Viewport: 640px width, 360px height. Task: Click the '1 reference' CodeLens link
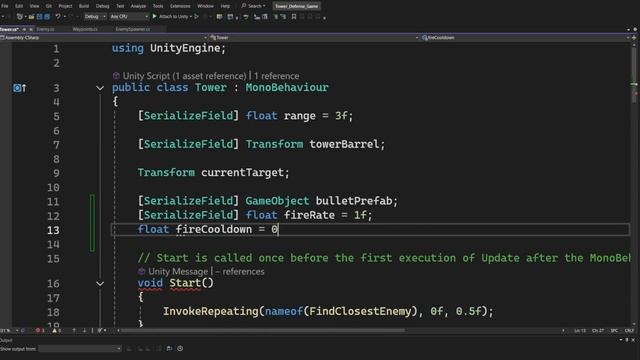coord(276,76)
